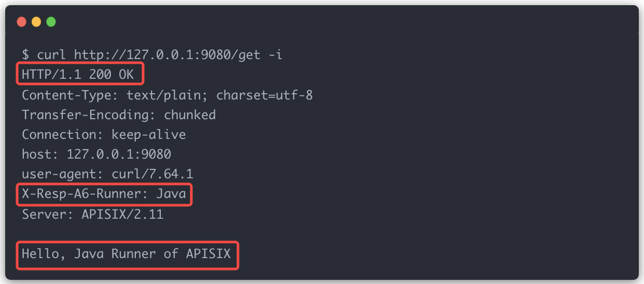The height and width of the screenshot is (284, 644).
Task: Click the Connection: keep-alive line
Action: [x=104, y=135]
